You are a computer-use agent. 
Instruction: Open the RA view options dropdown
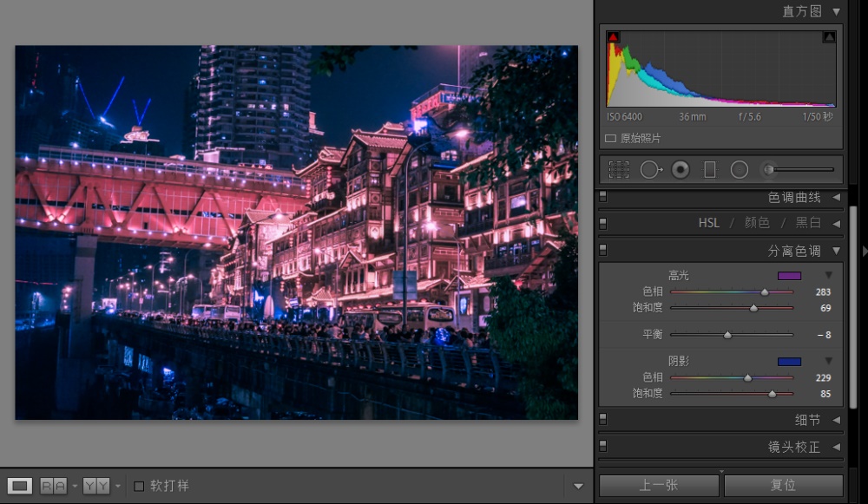(75, 487)
